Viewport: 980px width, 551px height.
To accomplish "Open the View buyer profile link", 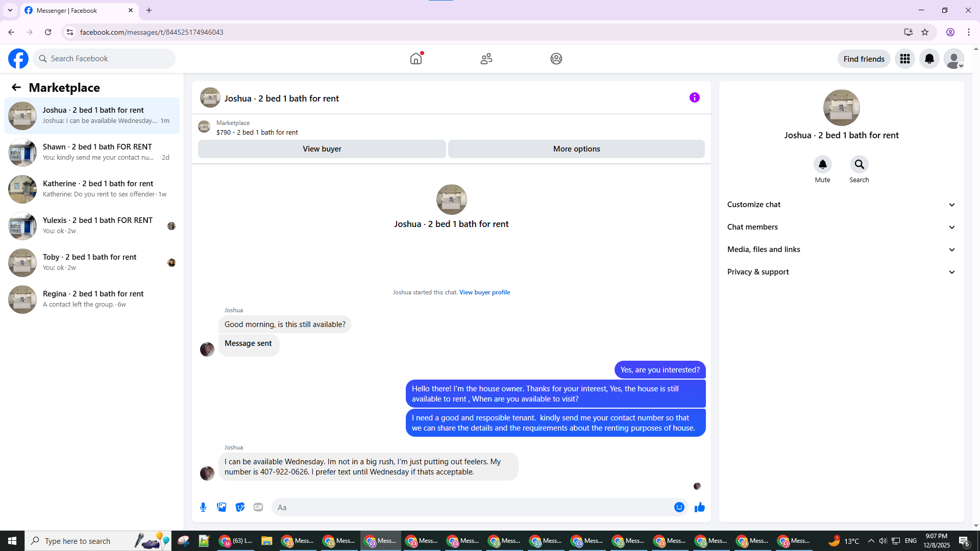I will (x=484, y=292).
